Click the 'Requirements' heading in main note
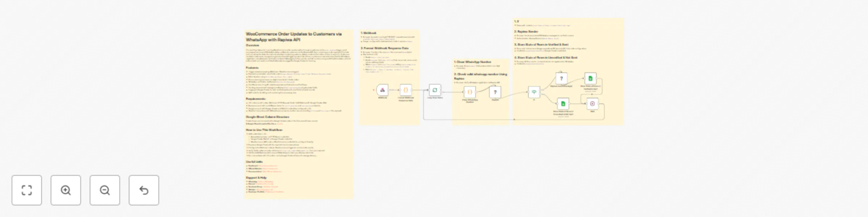Image resolution: width=868 pixels, height=217 pixels. coord(256,99)
